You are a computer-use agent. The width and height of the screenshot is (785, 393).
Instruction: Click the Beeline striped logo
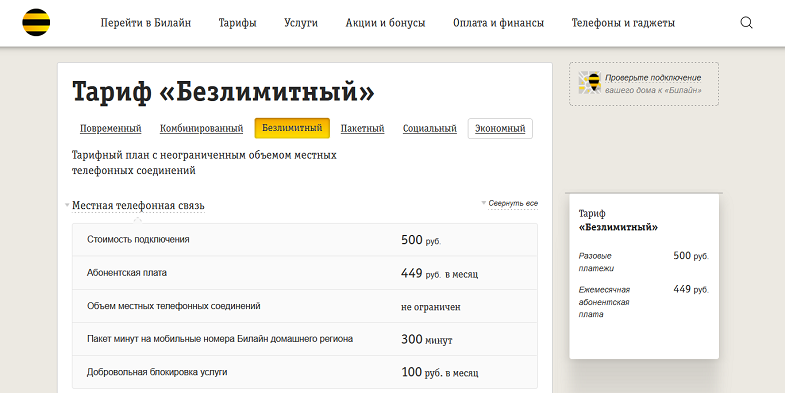pyautogui.click(x=36, y=23)
